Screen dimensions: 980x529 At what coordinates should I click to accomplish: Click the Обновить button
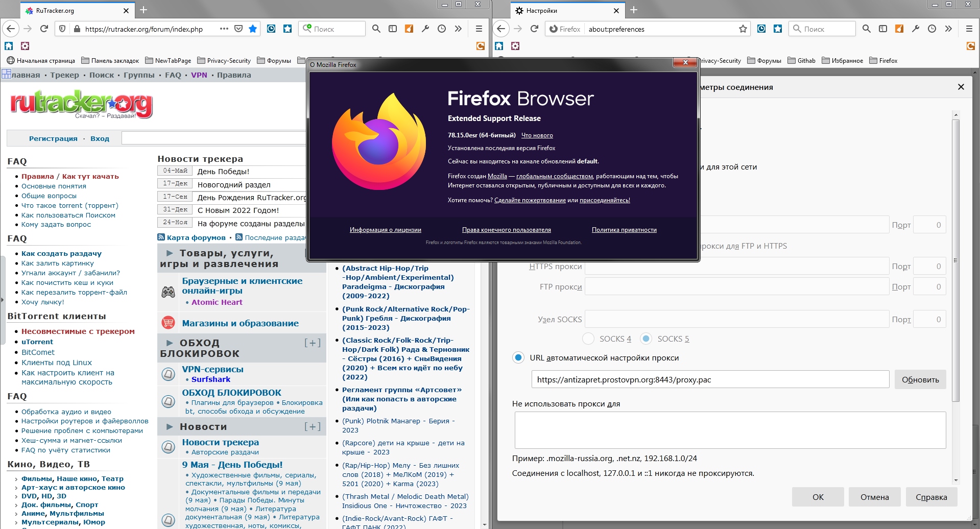920,379
